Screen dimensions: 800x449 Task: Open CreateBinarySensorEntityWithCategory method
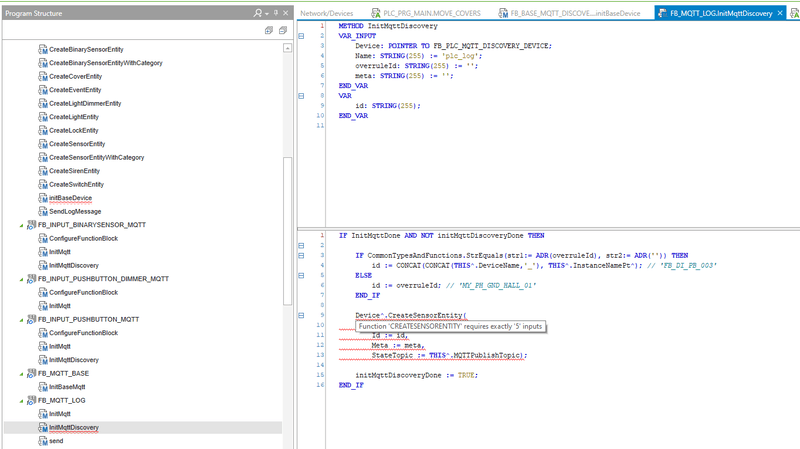coord(106,63)
